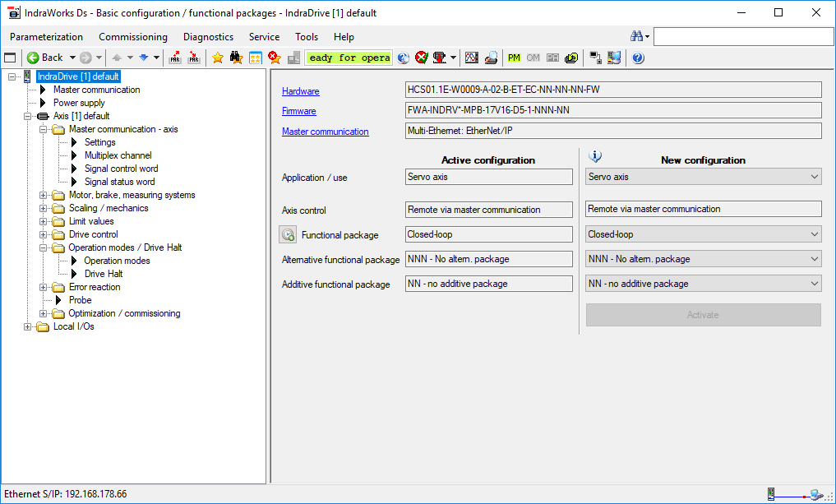Click the network connection devices icon
The width and height of the screenshot is (836, 504).
(595, 58)
